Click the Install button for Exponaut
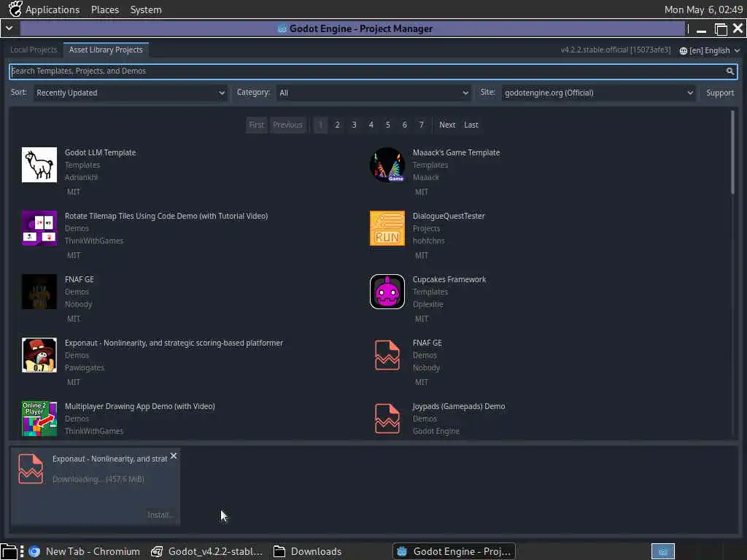This screenshot has height=560, width=747. click(x=160, y=515)
